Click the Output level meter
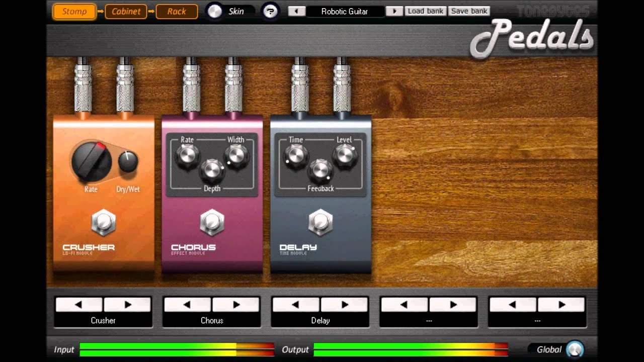Screen dimensions: 644x362 (411, 349)
